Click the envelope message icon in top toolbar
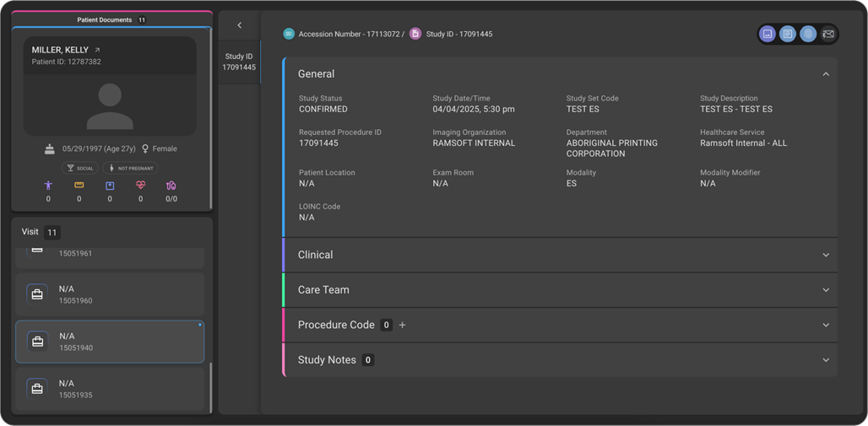Screen dimensions: 868x426 click(x=828, y=35)
